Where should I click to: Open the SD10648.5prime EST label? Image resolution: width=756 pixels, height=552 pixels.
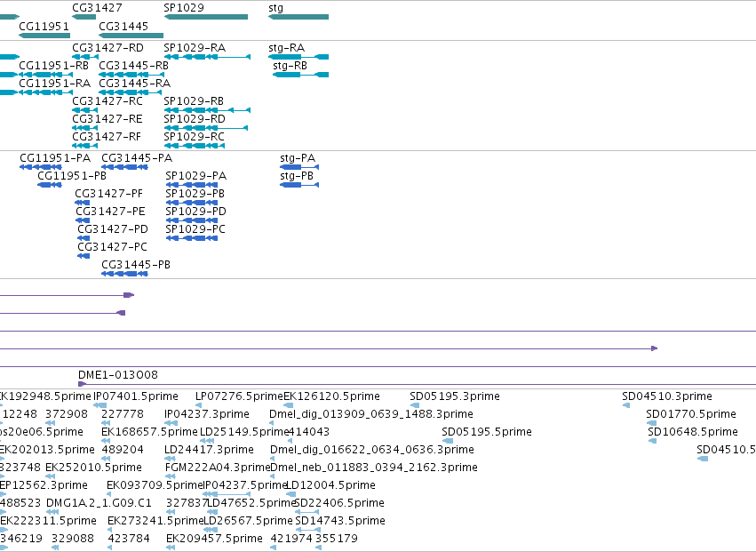693,432
